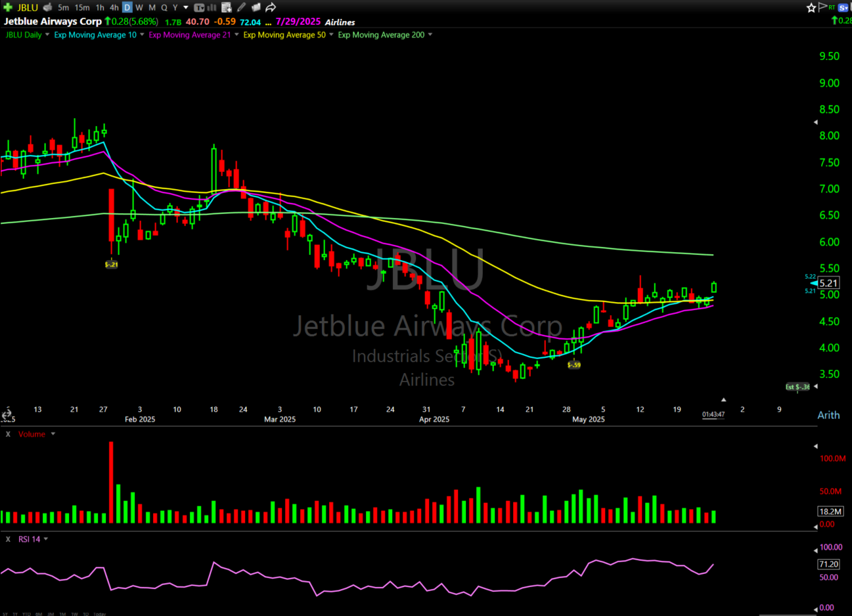Select the 1h timeframe
This screenshot has width=852, height=616.
click(x=100, y=7)
